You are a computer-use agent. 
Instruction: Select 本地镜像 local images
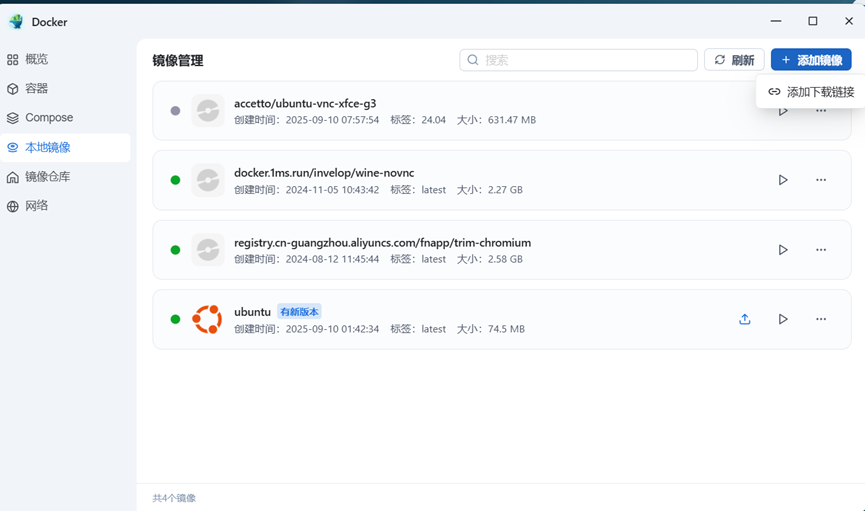(x=65, y=147)
